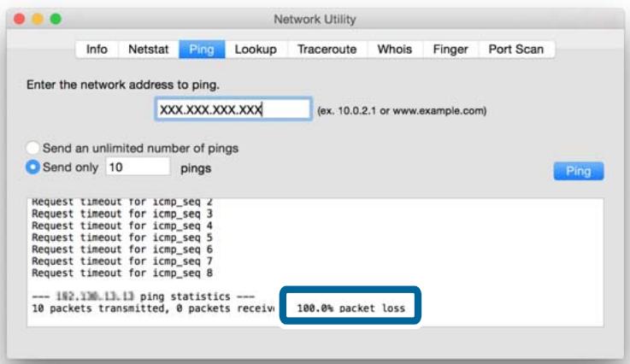Go to the Lookup tab

(x=256, y=50)
